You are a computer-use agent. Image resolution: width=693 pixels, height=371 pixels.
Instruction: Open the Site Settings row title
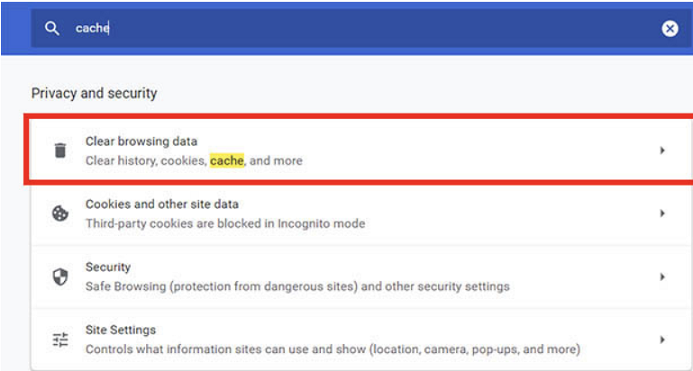(x=121, y=330)
